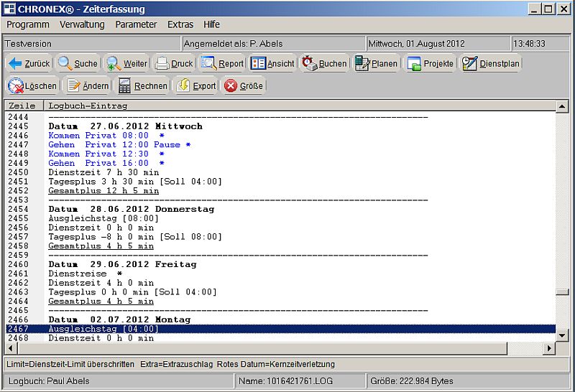Click the Testversion status label
This screenshot has height=392, width=575.
(x=28, y=44)
